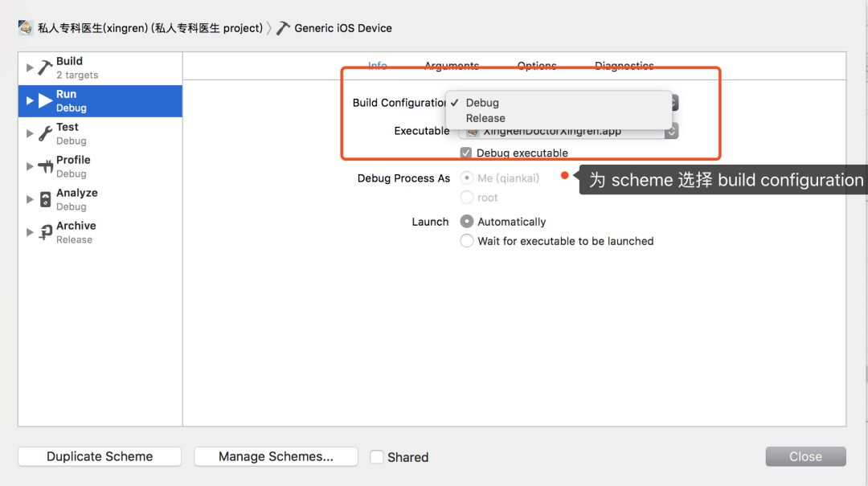Expand the Archive action disclosure triangle
The height and width of the screenshot is (486, 868).
click(x=30, y=232)
